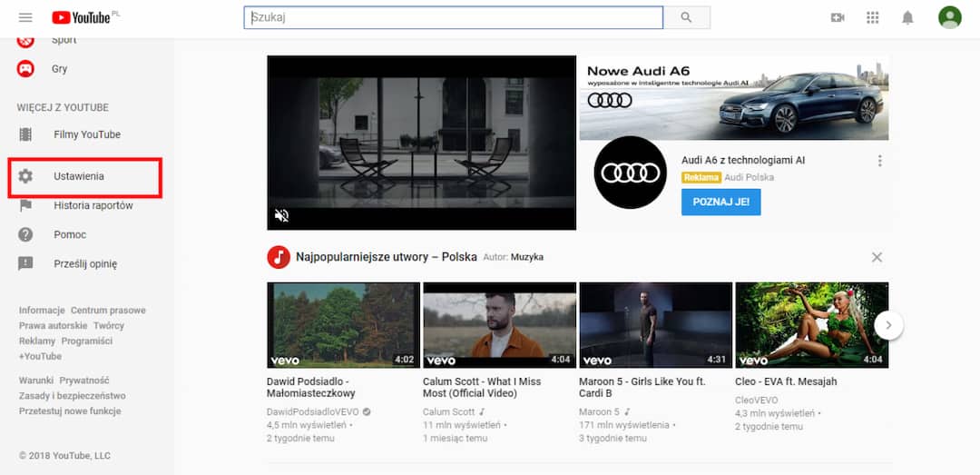Image resolution: width=980 pixels, height=475 pixels.
Task: Open Audi A6 z technologiami AI title
Action: [743, 160]
